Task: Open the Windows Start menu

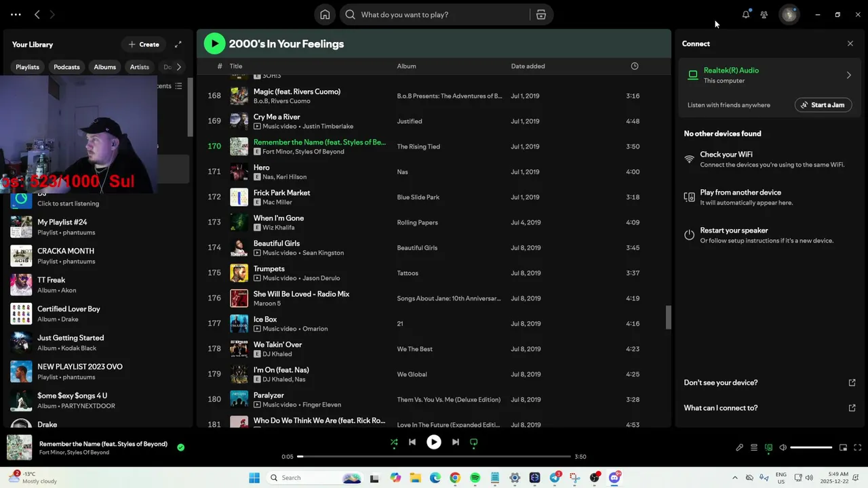Action: click(x=254, y=478)
